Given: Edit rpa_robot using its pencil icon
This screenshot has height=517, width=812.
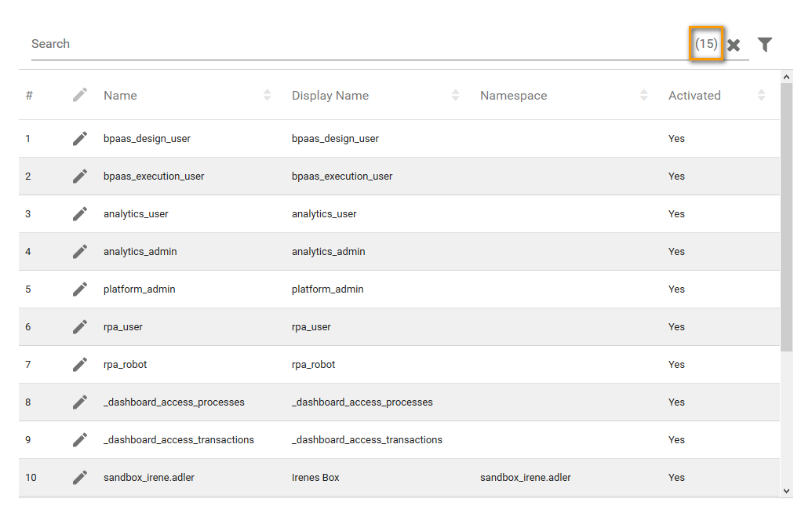Looking at the screenshot, I should tap(80, 365).
